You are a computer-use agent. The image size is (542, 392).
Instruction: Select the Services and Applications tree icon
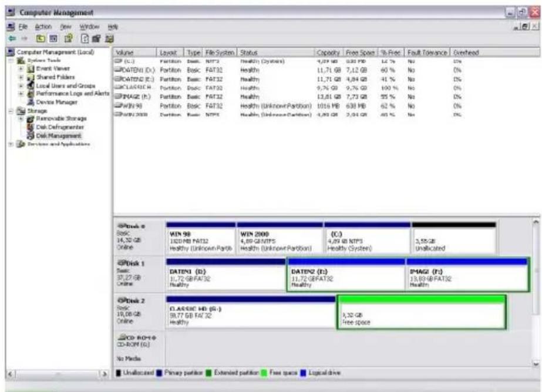coord(21,144)
